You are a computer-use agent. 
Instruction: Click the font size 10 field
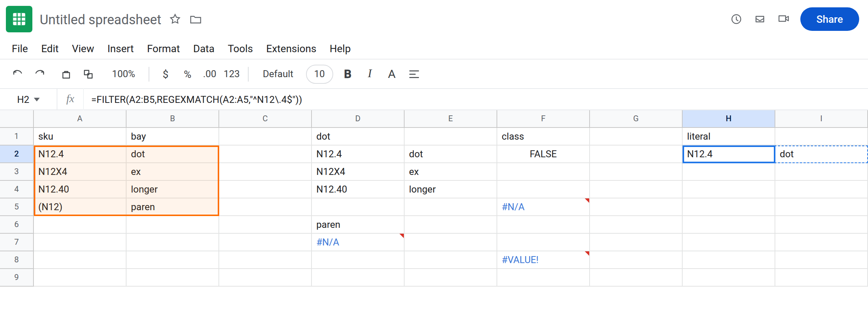[320, 74]
